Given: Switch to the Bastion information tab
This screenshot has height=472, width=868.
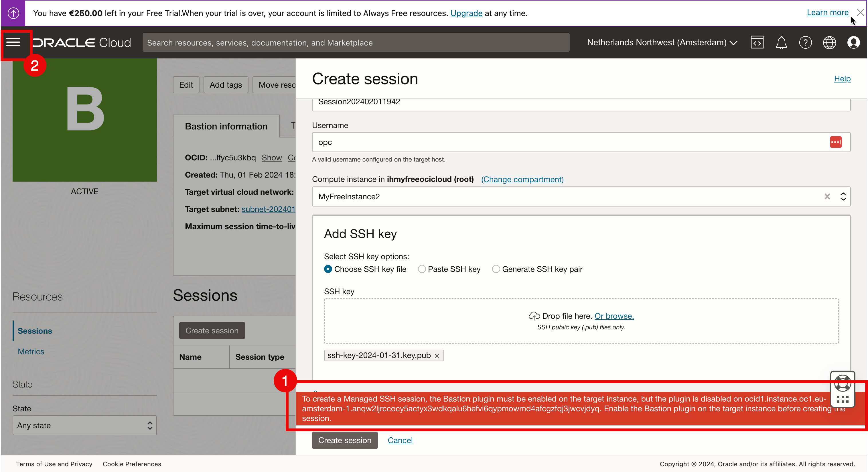Looking at the screenshot, I should pyautogui.click(x=226, y=126).
